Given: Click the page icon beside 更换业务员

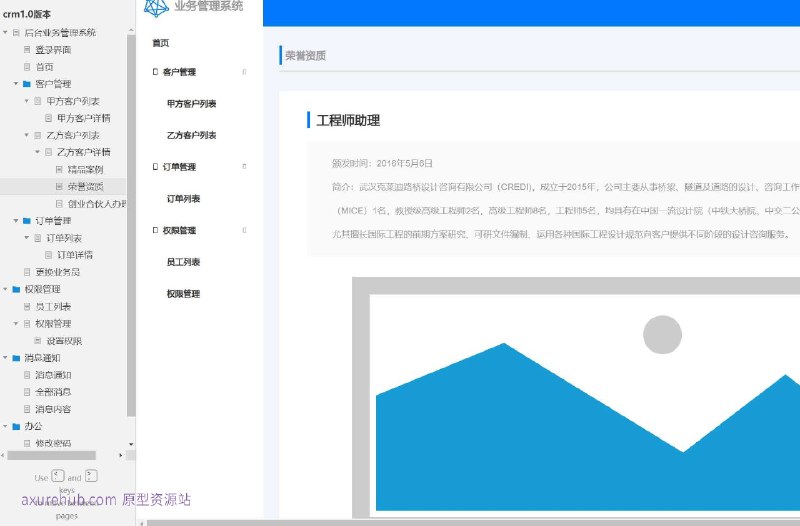Looking at the screenshot, I should [x=27, y=272].
